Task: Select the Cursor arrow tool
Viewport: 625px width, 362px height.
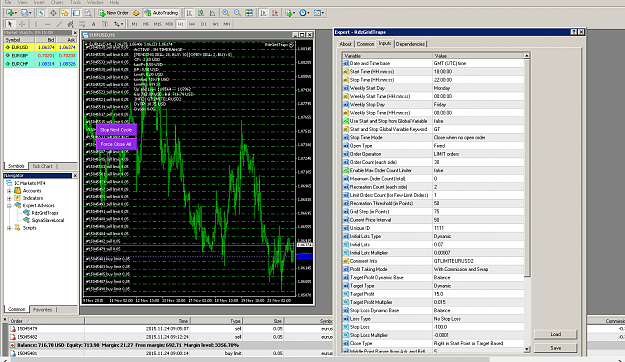Action: (x=10, y=24)
